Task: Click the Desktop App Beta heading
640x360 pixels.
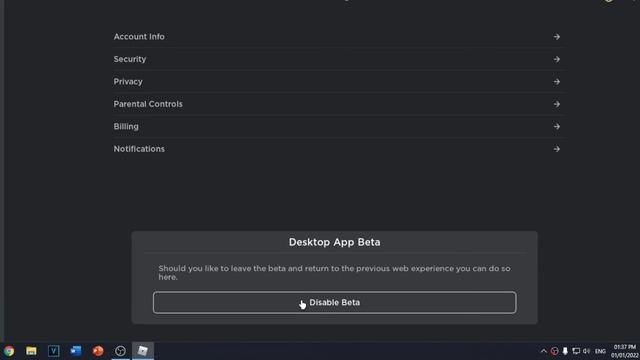Action: pos(334,242)
